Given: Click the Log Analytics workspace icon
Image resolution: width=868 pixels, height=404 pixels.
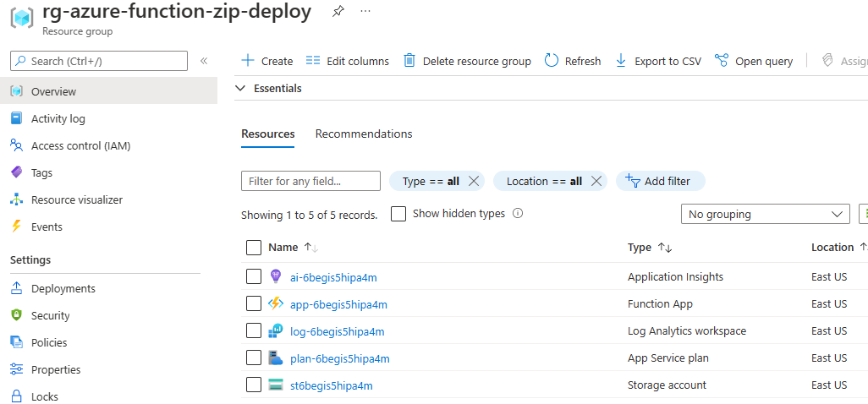Looking at the screenshot, I should click(x=275, y=330).
